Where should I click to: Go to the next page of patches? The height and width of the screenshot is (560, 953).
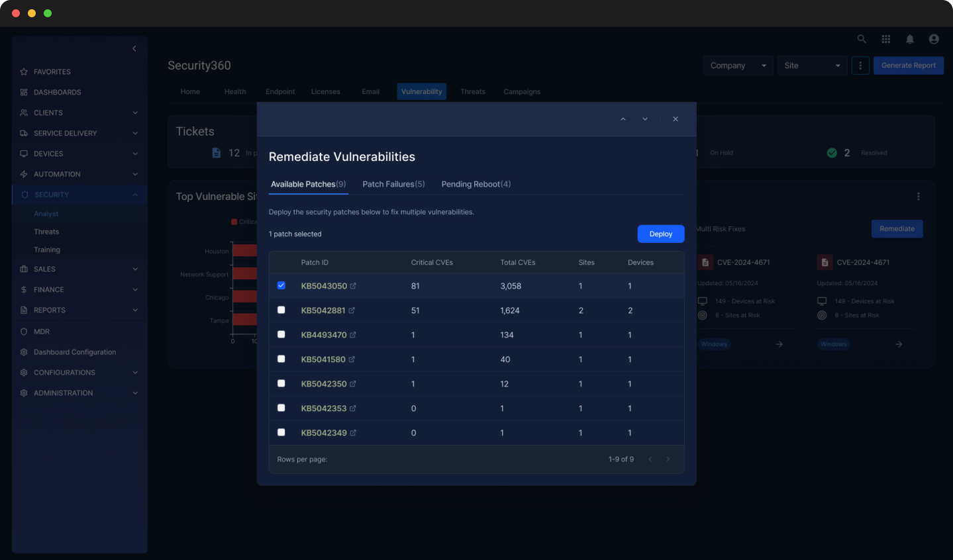click(668, 459)
